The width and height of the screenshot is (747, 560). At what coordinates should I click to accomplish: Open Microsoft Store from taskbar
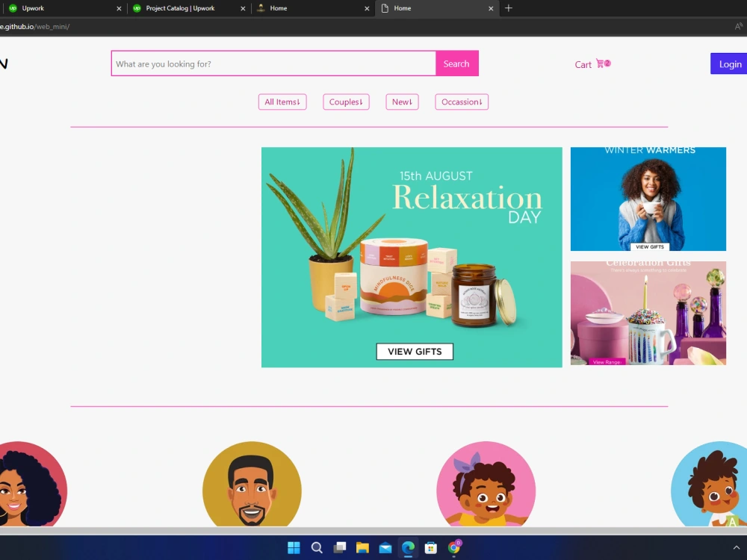coord(431,547)
